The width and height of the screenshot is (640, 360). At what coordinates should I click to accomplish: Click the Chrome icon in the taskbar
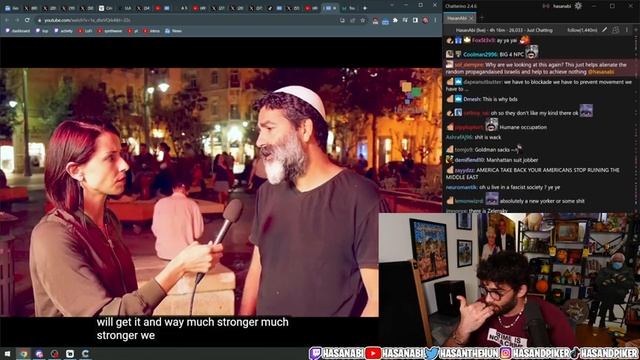[24, 353]
